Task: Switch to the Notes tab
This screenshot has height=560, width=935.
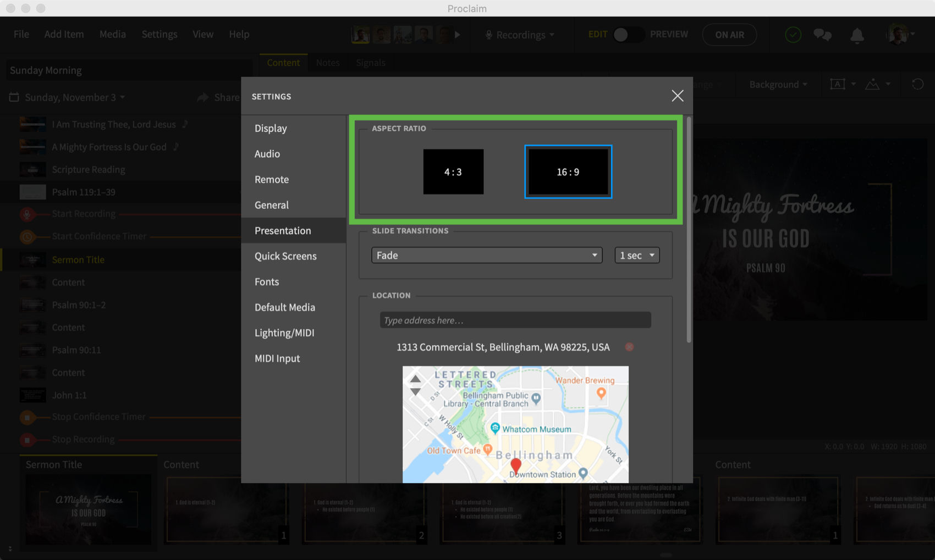Action: click(x=328, y=63)
